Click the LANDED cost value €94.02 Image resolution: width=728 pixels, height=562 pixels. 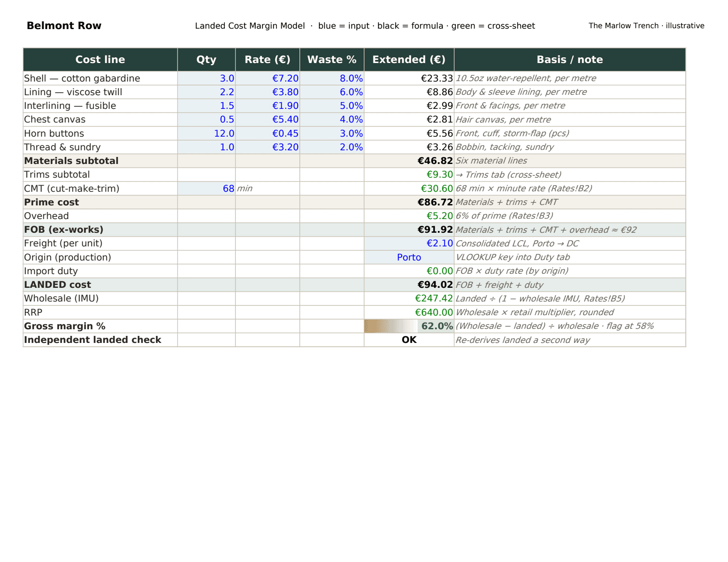(409, 285)
